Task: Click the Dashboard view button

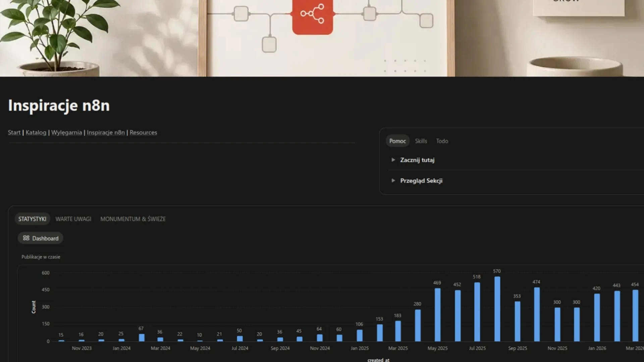Action: click(40, 238)
